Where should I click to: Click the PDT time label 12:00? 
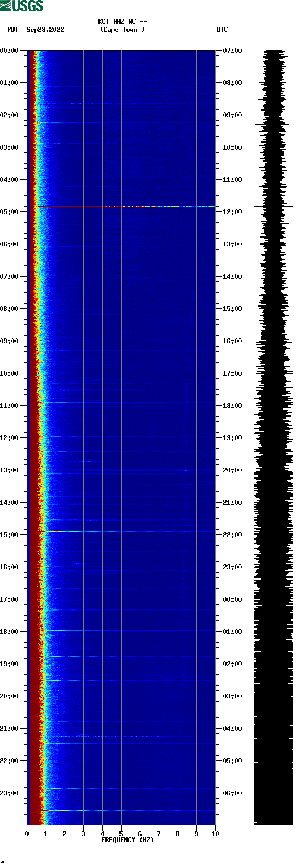tap(9, 438)
